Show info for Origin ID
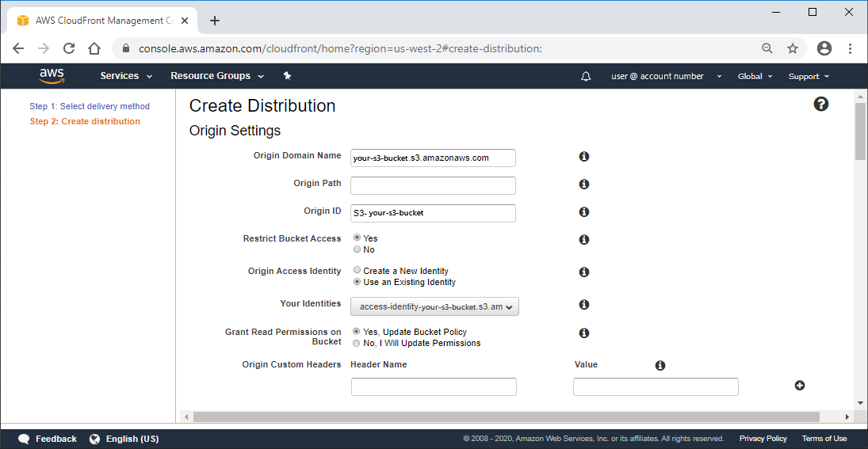 click(x=583, y=211)
